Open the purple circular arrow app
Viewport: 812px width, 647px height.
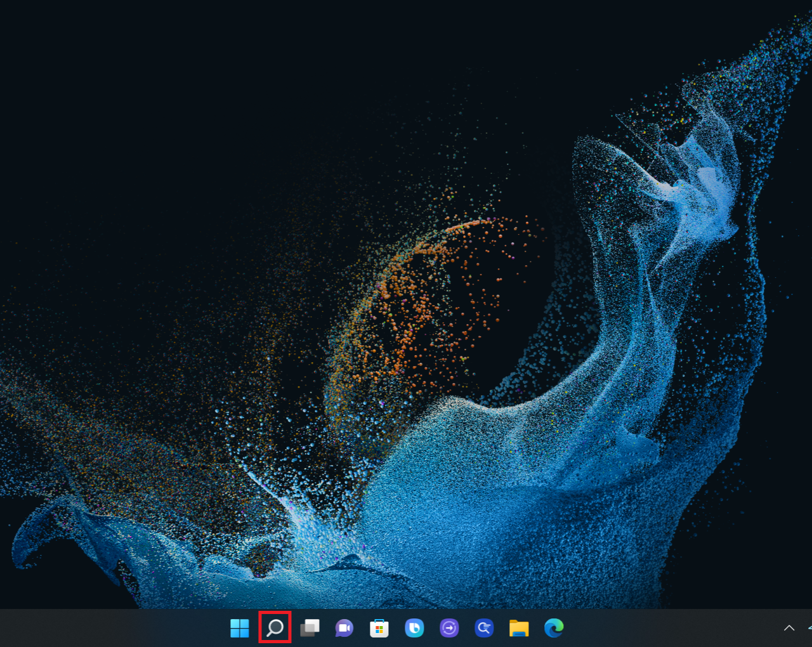(x=449, y=628)
